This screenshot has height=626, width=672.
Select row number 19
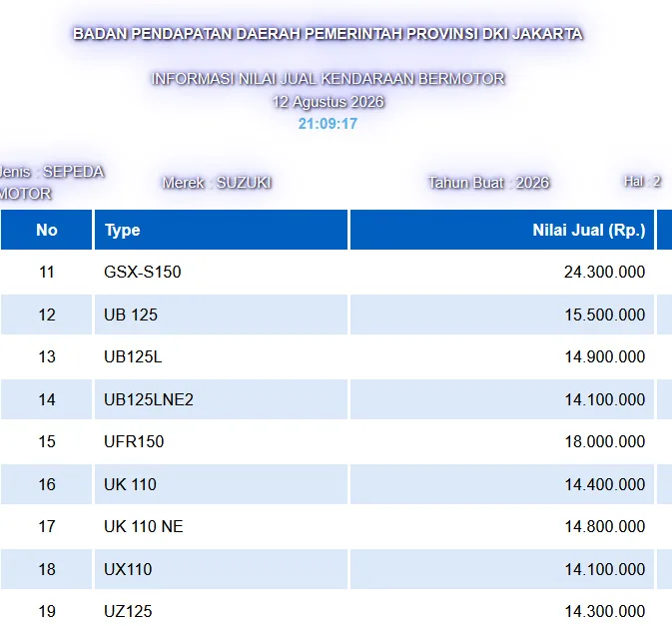tap(46, 611)
